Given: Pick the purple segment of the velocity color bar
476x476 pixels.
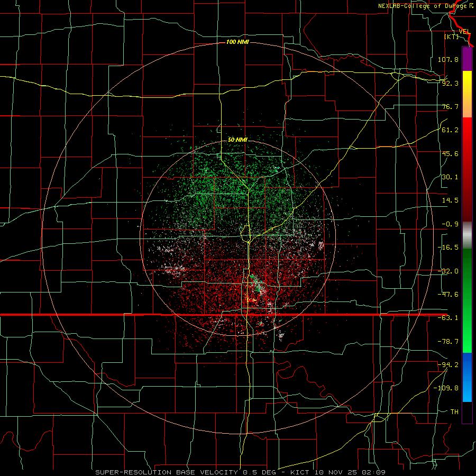Looking at the screenshot, I should 467,59.
